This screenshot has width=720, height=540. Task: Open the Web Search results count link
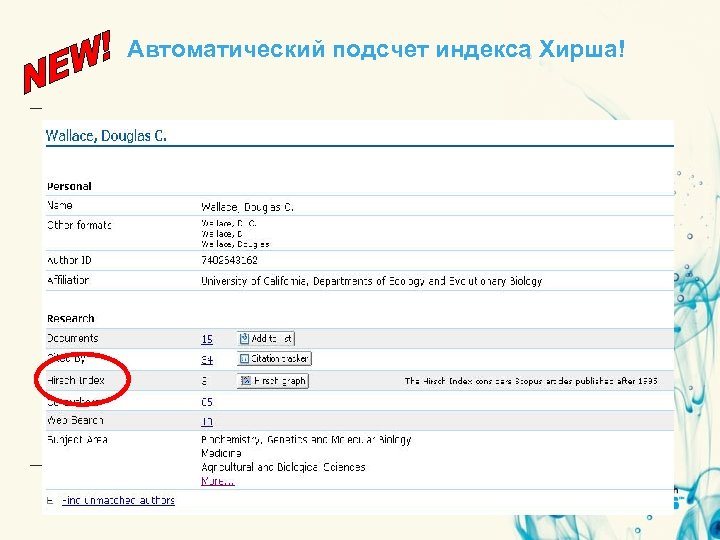tap(207, 421)
